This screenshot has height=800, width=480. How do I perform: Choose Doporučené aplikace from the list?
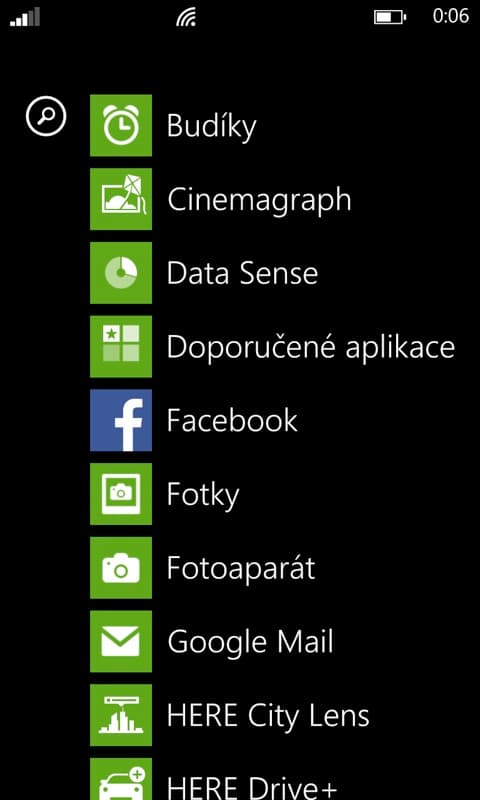click(x=311, y=347)
